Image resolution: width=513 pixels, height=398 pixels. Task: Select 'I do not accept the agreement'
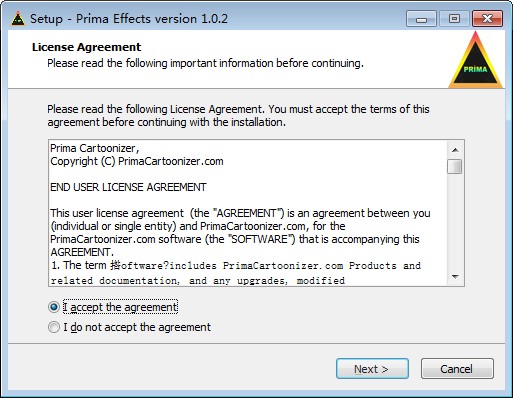tap(54, 327)
